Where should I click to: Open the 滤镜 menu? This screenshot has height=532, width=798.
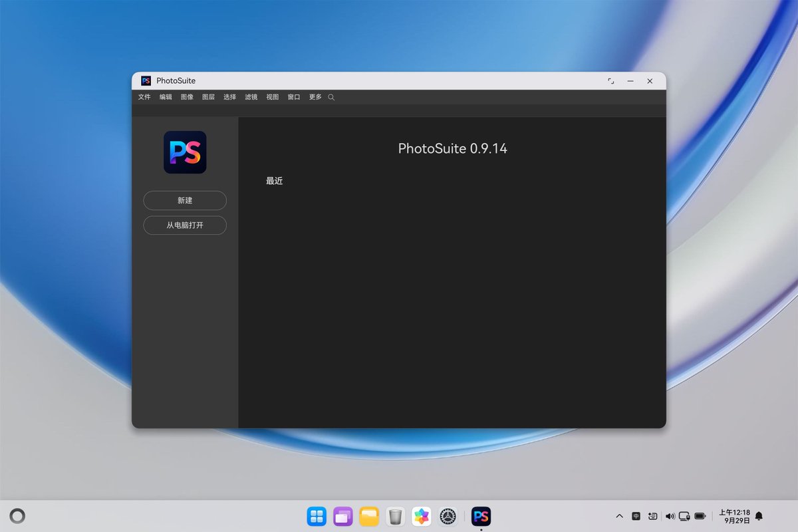tap(251, 97)
